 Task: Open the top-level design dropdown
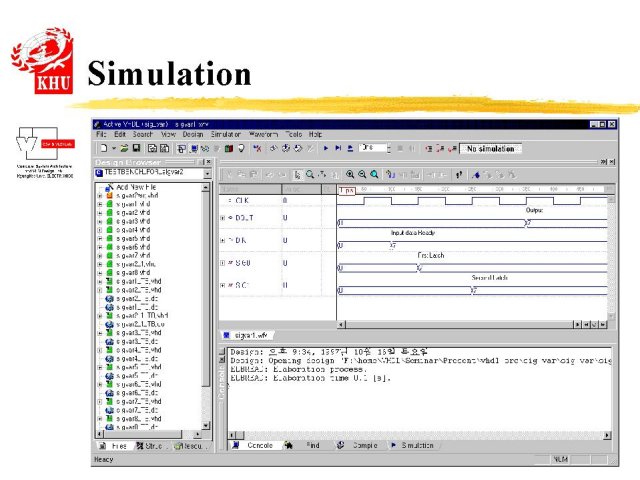tap(207, 173)
